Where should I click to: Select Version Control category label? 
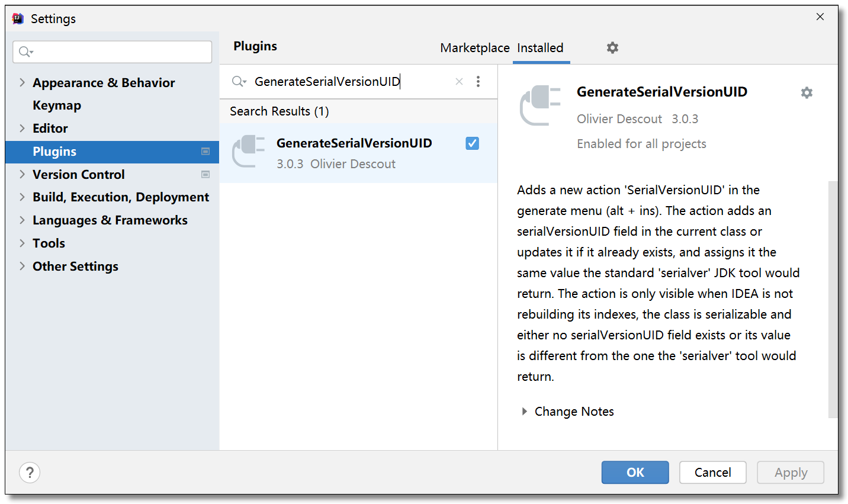point(79,175)
